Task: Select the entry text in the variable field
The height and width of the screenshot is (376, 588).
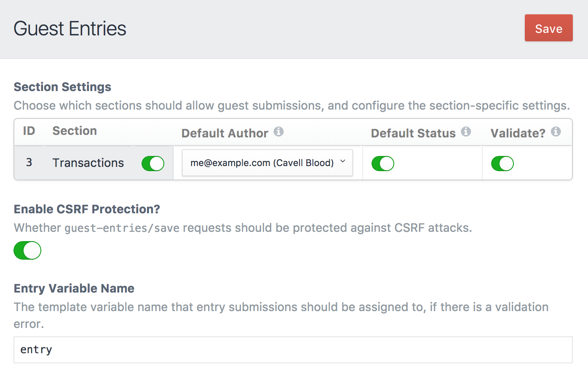Action: point(36,349)
